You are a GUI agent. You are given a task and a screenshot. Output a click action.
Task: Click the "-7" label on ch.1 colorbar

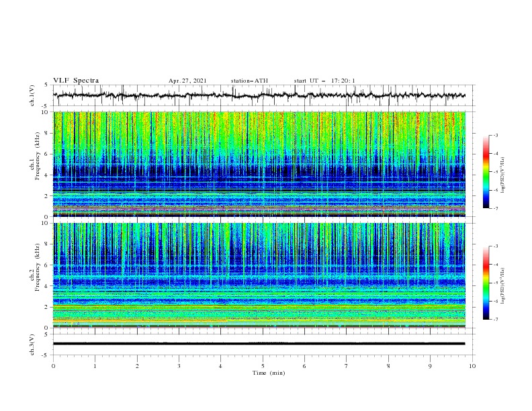[x=495, y=209]
